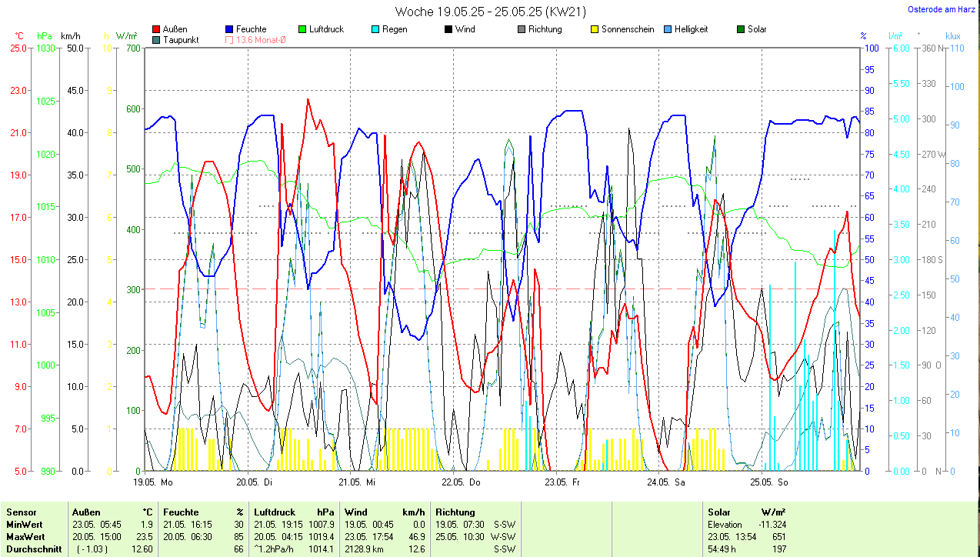Image resolution: width=980 pixels, height=557 pixels.
Task: Click the green Luftdruck legend square
Action: coord(302,29)
